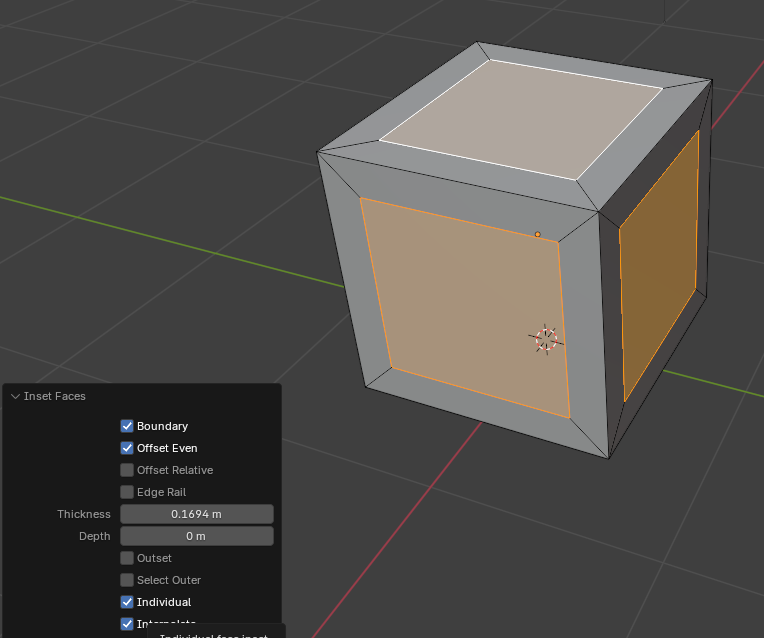Click the Depth value field
This screenshot has width=764, height=638.
coord(197,536)
